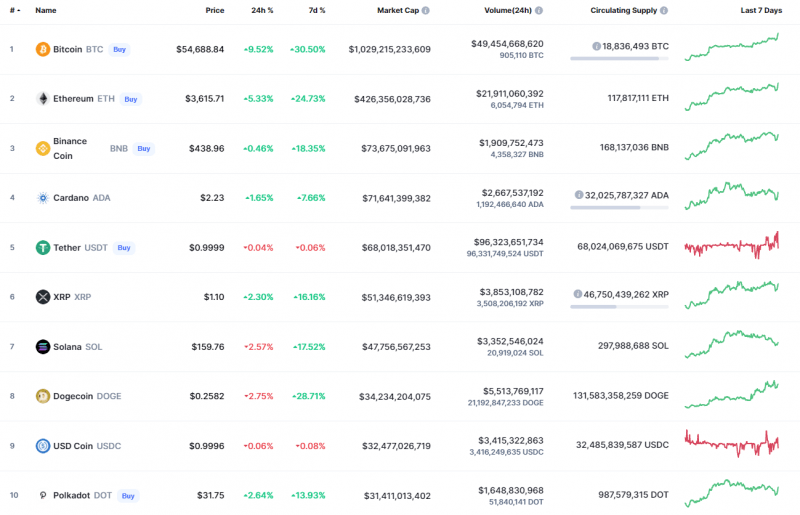
Task: Click the Dogecoin logo icon
Action: (43, 396)
